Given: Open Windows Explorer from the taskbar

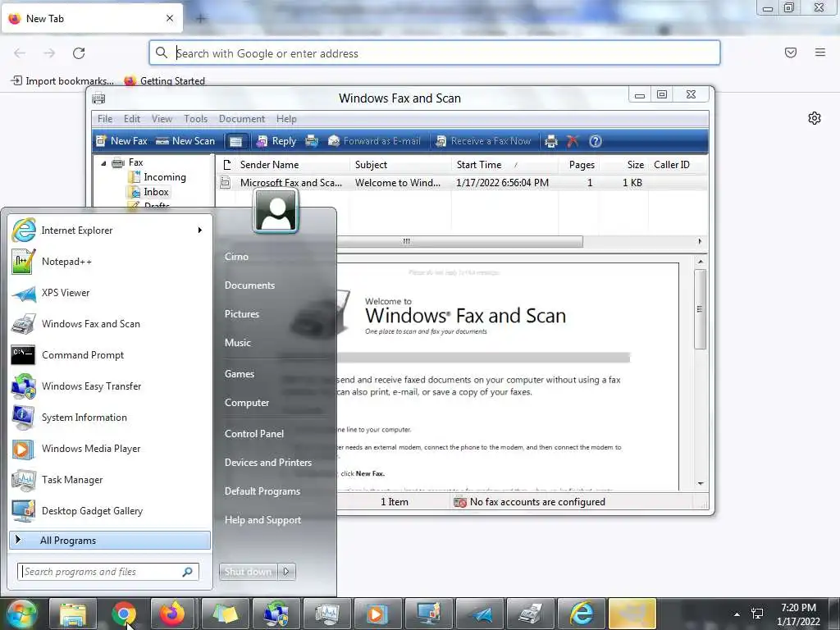Looking at the screenshot, I should coord(73,614).
